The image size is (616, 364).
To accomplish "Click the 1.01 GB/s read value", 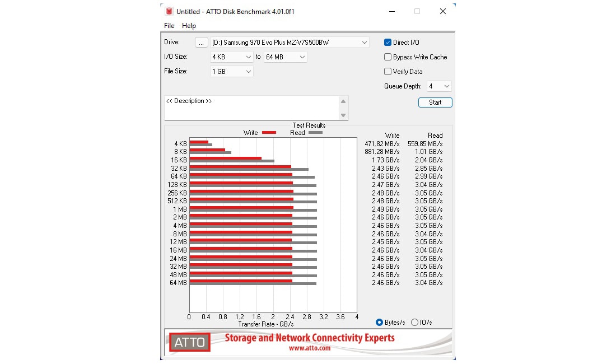I will (428, 152).
